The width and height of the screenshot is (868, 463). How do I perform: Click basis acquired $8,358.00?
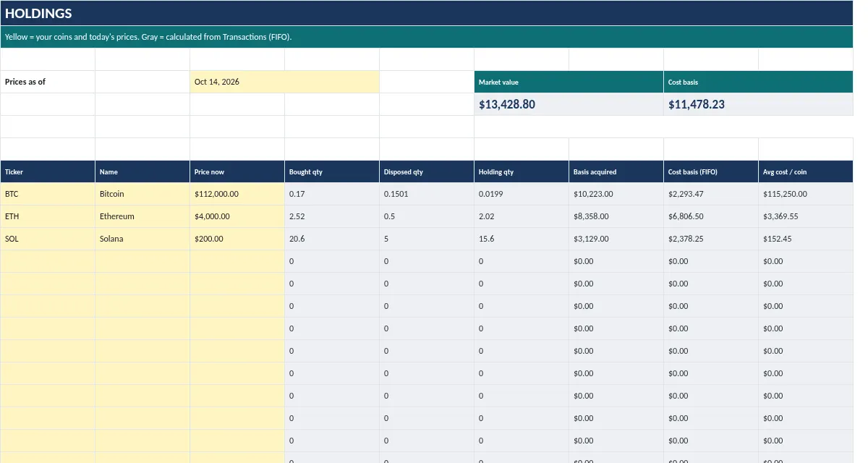pos(616,216)
